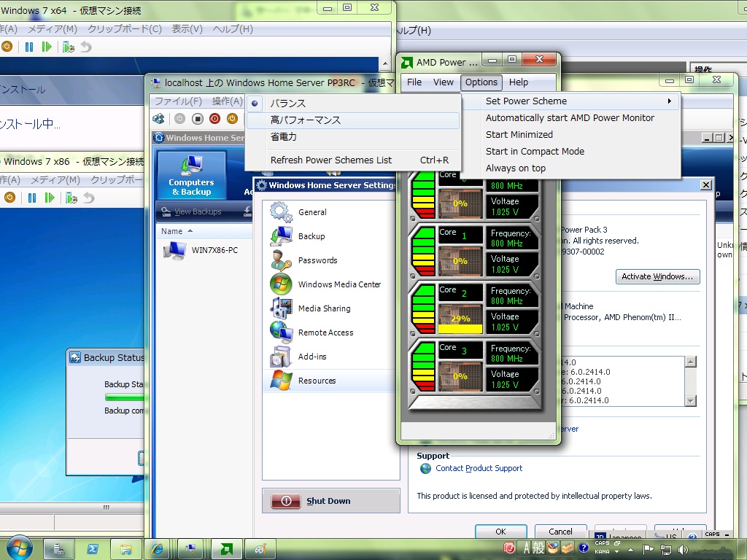Open 表示(V) menu in Windows 7 x64 window
The height and width of the screenshot is (560, 747).
tap(187, 29)
